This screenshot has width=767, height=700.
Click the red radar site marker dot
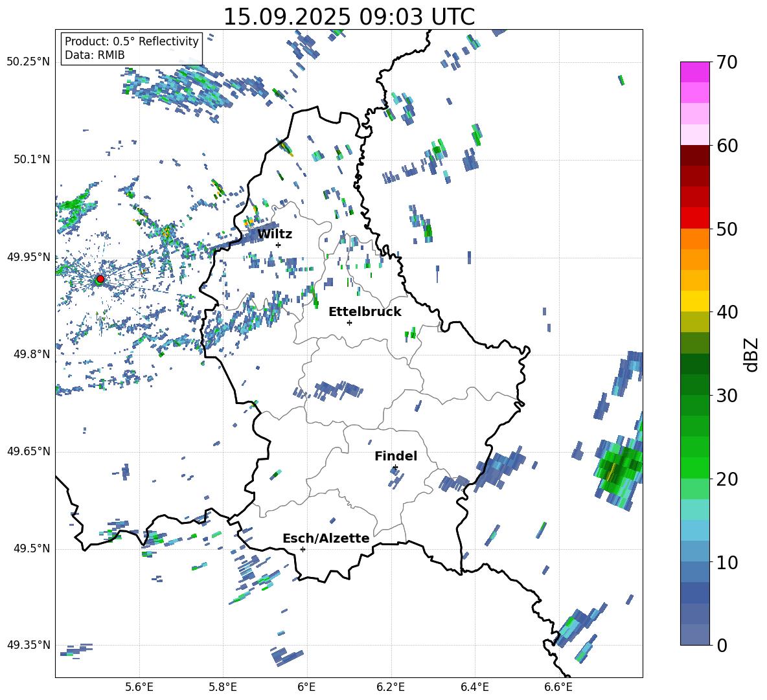pos(100,278)
